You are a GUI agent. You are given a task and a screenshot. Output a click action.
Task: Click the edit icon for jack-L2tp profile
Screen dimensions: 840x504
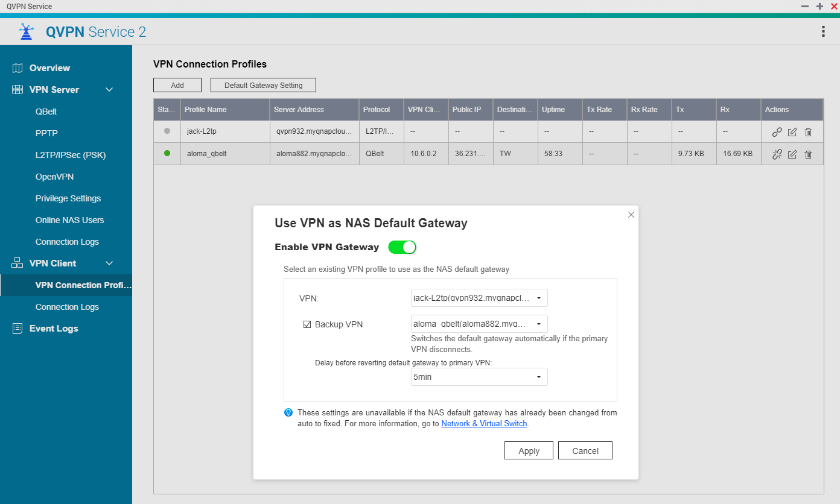pyautogui.click(x=793, y=132)
